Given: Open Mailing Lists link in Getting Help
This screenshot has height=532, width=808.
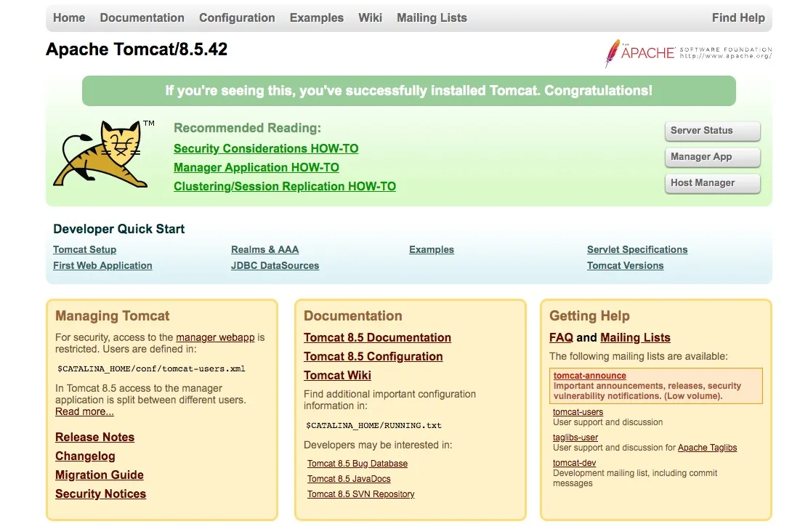Looking at the screenshot, I should coord(635,338).
